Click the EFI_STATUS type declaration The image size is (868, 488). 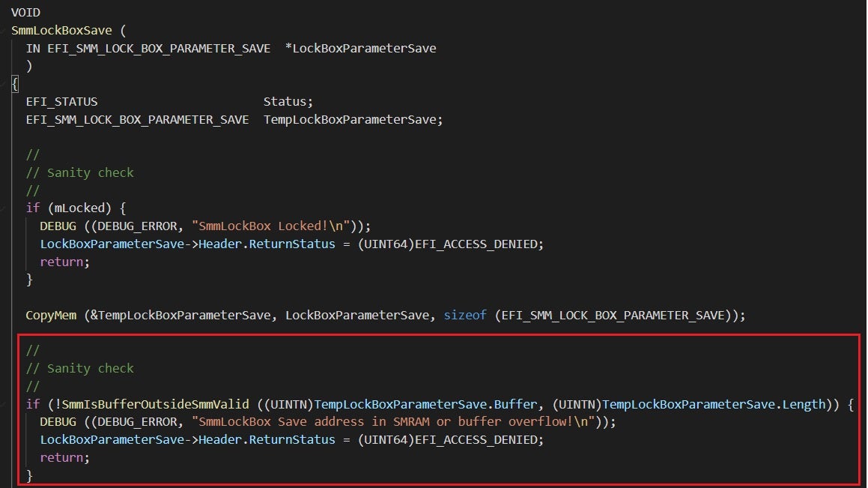pyautogui.click(x=61, y=101)
